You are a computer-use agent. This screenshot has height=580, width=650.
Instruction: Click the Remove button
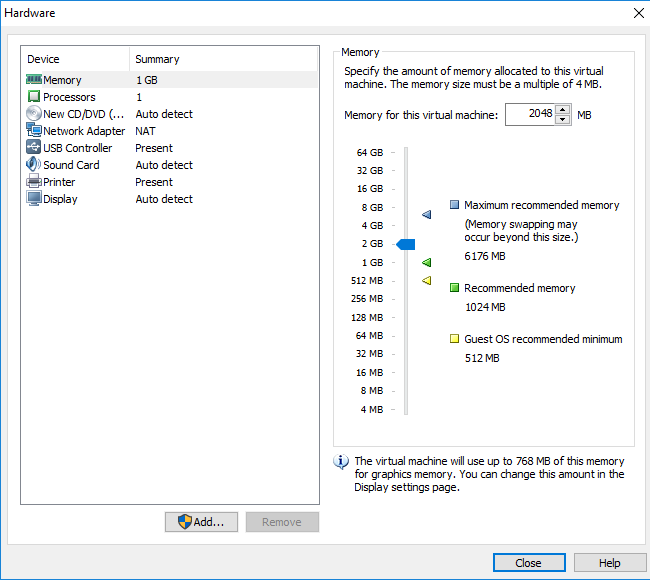pyautogui.click(x=282, y=522)
